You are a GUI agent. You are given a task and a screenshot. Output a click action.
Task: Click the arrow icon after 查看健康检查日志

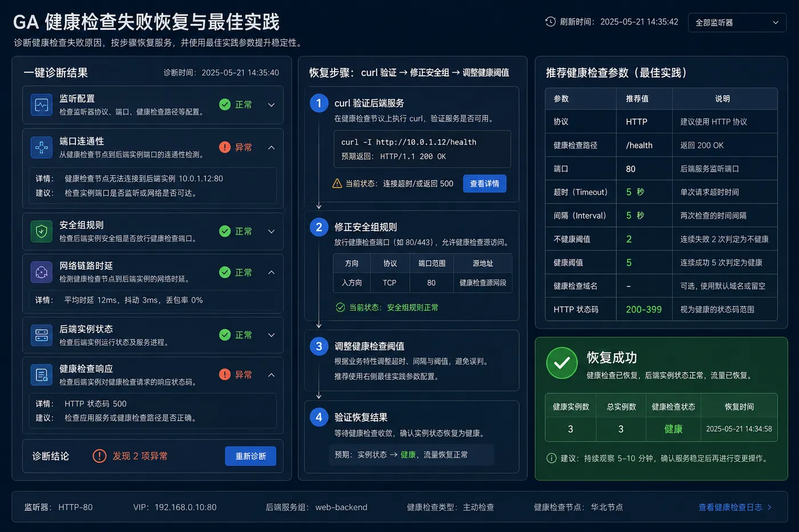770,507
